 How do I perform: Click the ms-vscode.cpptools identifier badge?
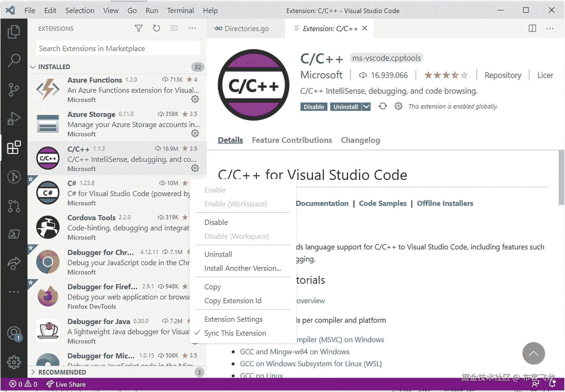386,58
